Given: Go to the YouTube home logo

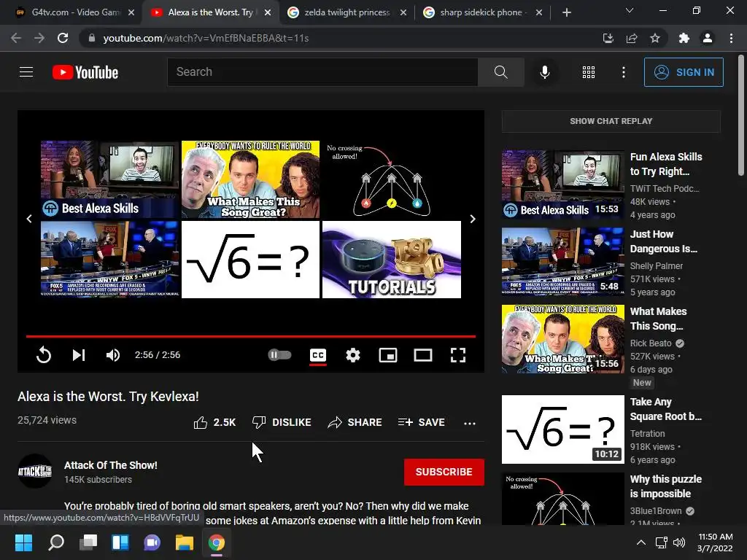Looking at the screenshot, I should (85, 72).
